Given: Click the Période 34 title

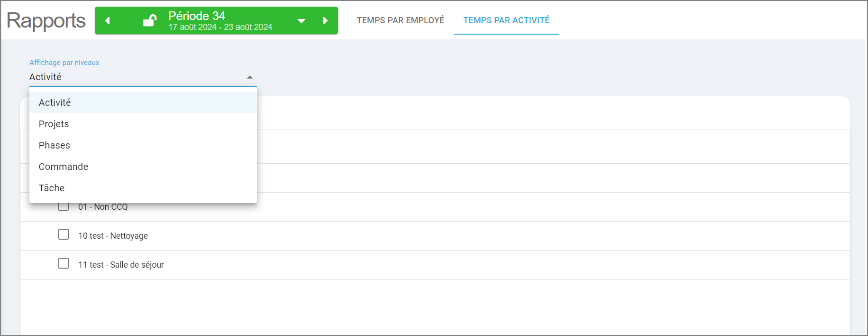Looking at the screenshot, I should point(197,16).
